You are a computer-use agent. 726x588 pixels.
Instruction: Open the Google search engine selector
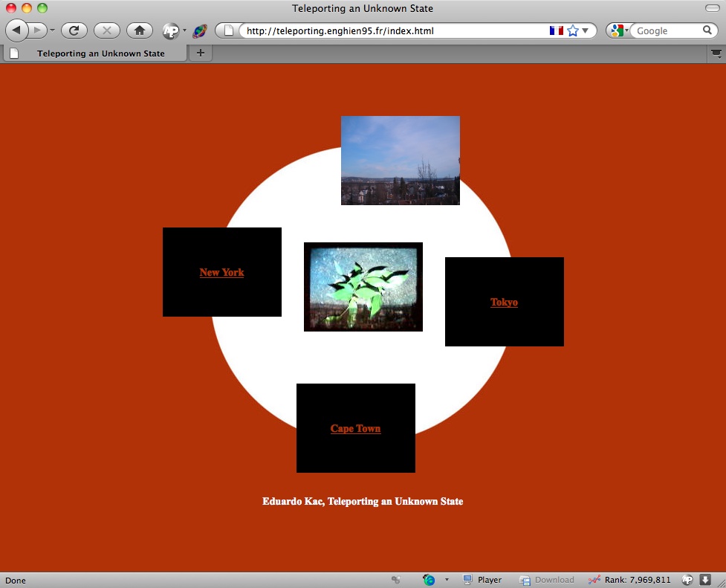click(x=619, y=30)
